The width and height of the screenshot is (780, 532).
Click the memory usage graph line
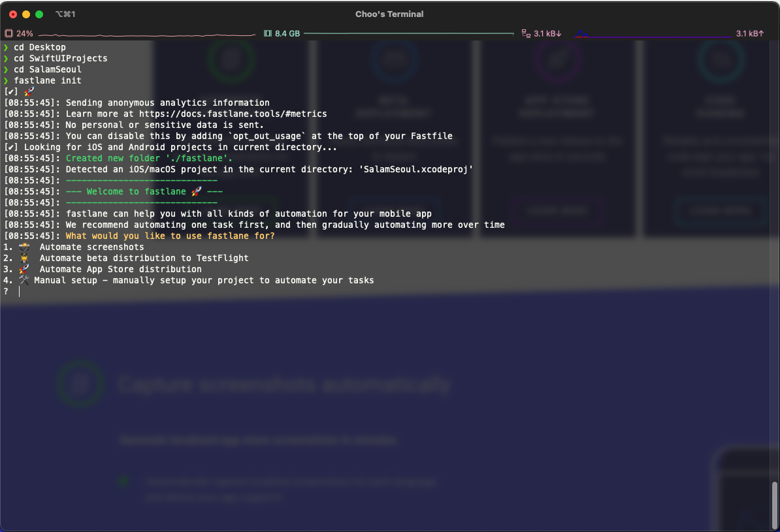(x=409, y=33)
